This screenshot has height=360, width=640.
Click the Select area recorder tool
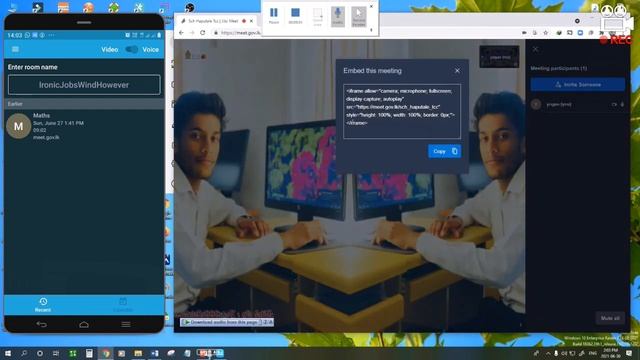point(318,17)
